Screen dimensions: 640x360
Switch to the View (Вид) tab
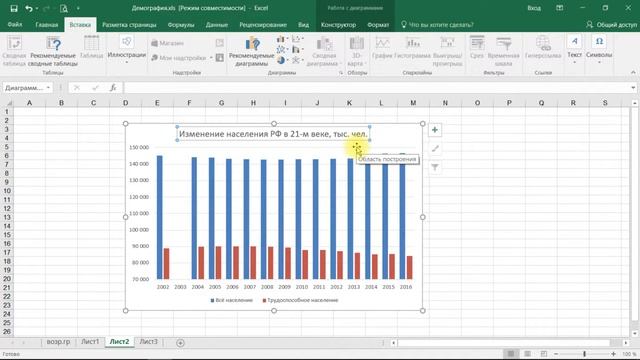click(303, 24)
